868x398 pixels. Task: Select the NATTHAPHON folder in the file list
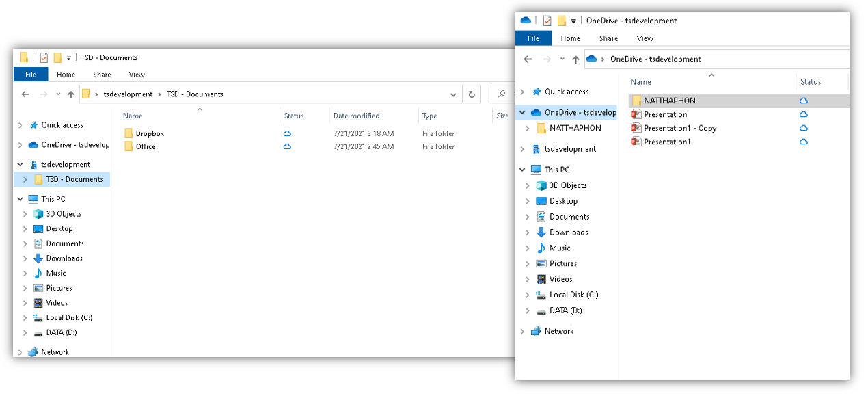click(x=670, y=101)
